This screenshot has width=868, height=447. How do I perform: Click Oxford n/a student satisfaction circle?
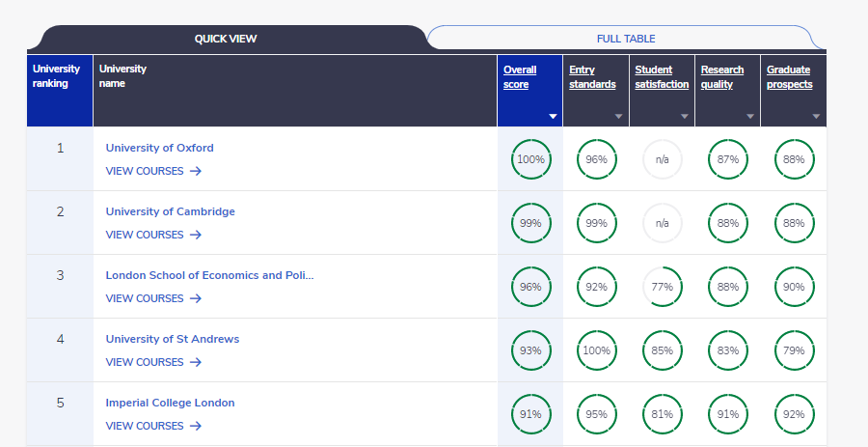pos(662,159)
